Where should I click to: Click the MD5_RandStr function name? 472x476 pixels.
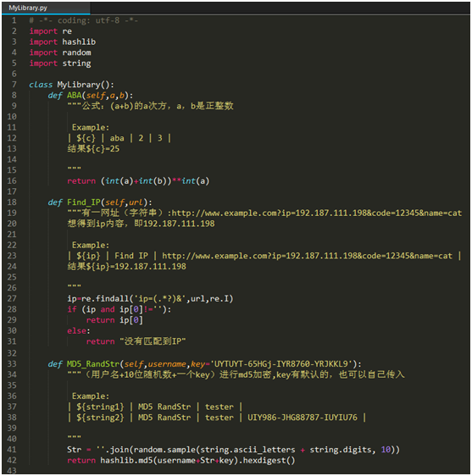(x=93, y=363)
